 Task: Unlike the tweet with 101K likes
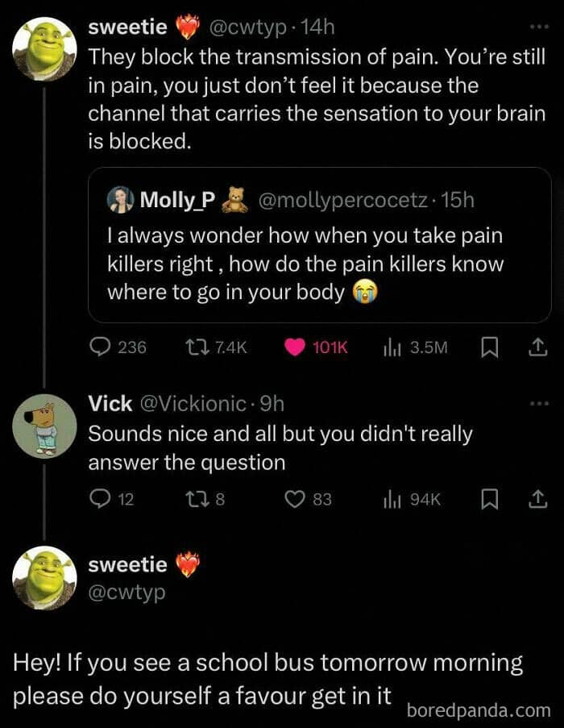296,347
